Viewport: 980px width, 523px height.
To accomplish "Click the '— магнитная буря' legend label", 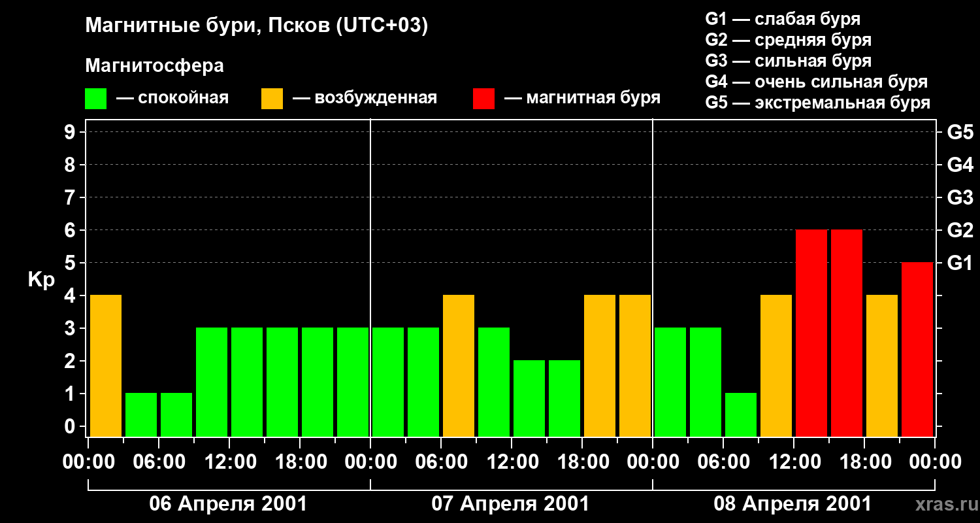I will (x=582, y=98).
